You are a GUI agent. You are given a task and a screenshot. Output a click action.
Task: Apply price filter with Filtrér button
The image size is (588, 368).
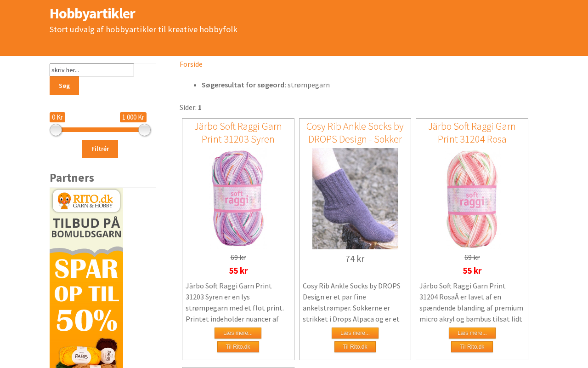coord(100,149)
